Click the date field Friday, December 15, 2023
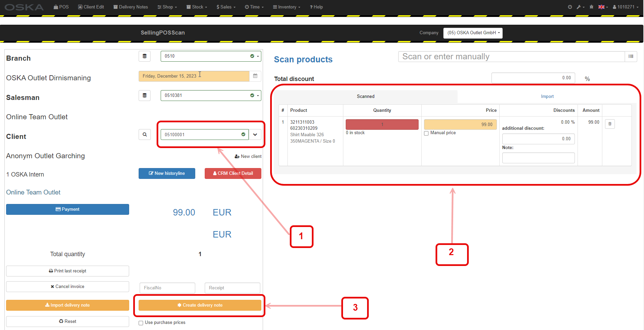Screen dimensions: 644x330 [x=194, y=76]
